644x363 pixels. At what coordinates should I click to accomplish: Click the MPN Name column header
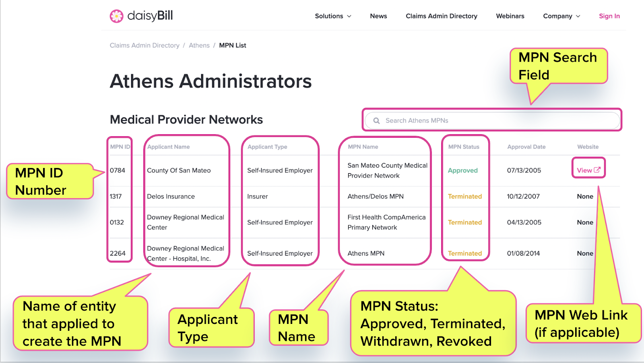tap(363, 147)
